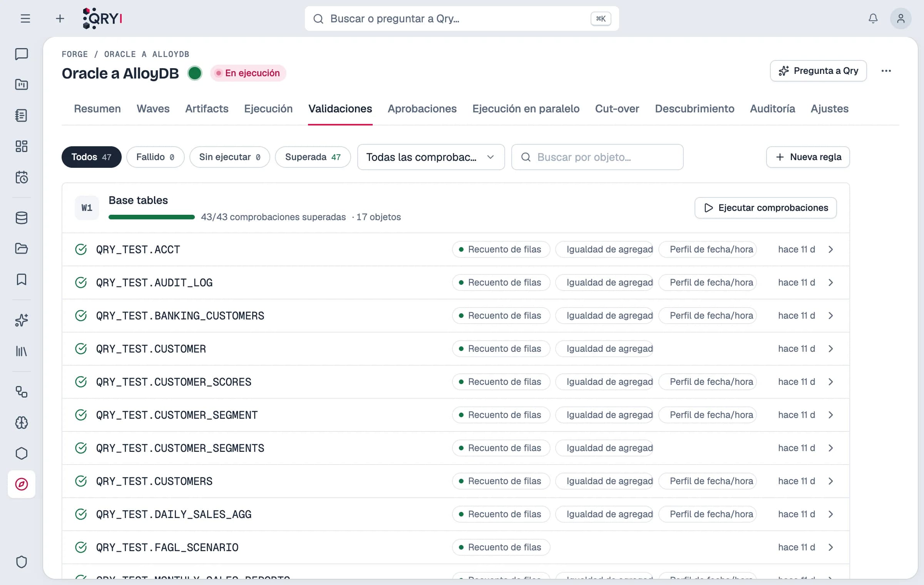Expand the QRY_TEST.DAILY_SALES_AGG row chevron
This screenshot has width=924, height=585.
click(830, 514)
